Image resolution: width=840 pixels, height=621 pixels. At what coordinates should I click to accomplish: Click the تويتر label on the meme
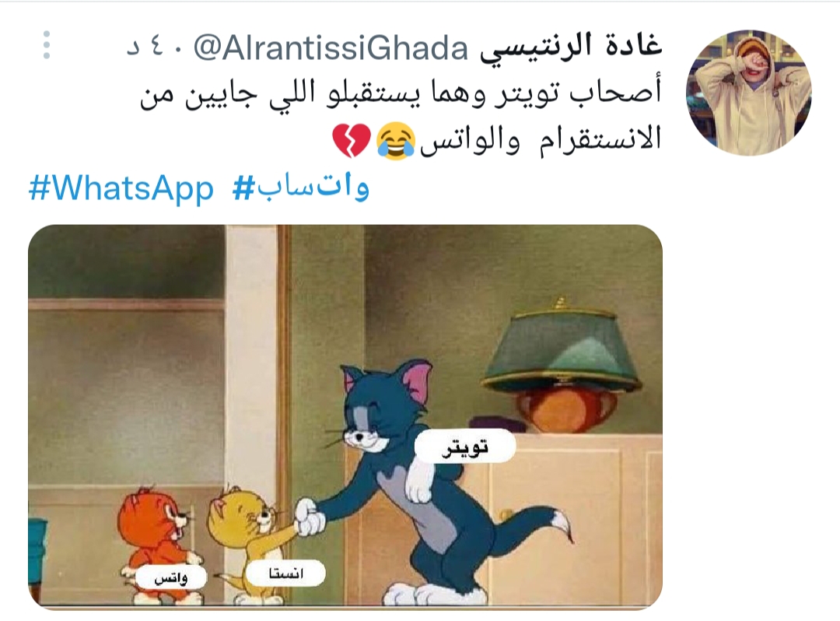465,446
